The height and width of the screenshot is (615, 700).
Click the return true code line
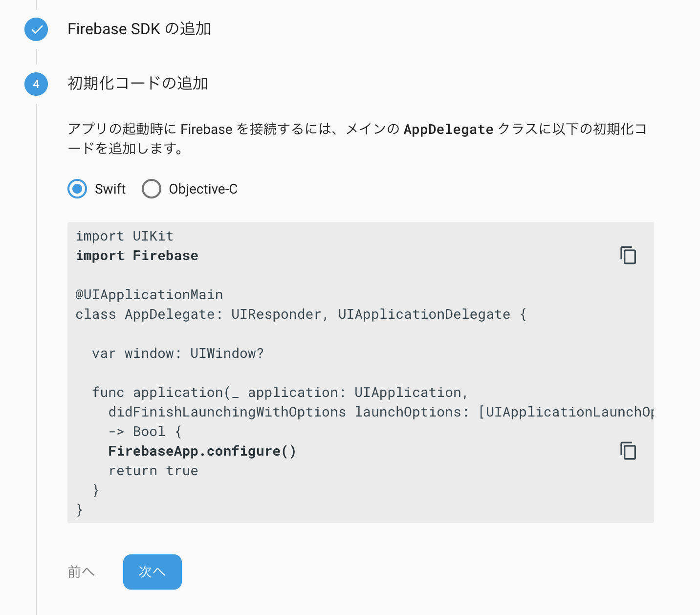point(153,471)
